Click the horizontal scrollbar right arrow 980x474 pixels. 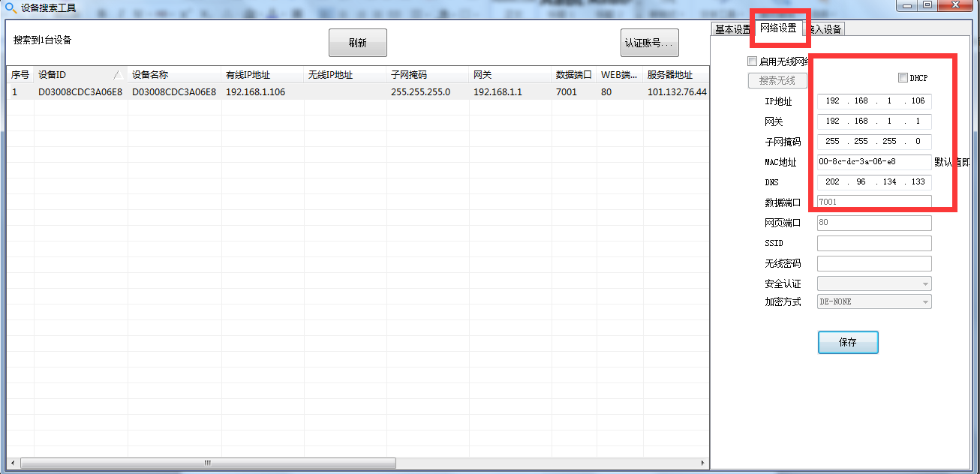click(x=703, y=463)
